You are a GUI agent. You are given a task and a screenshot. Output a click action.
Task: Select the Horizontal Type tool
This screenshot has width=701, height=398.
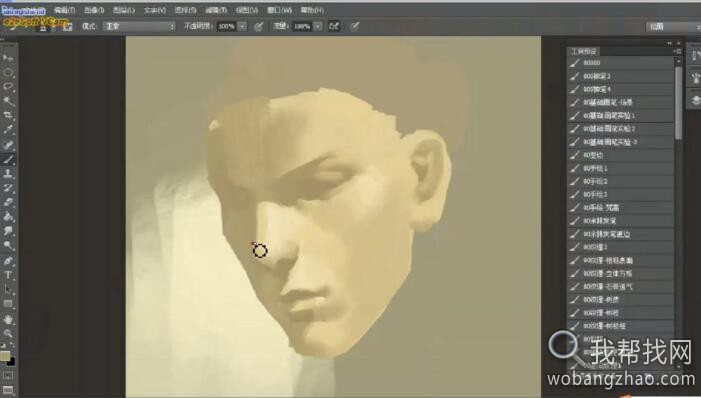click(x=8, y=275)
